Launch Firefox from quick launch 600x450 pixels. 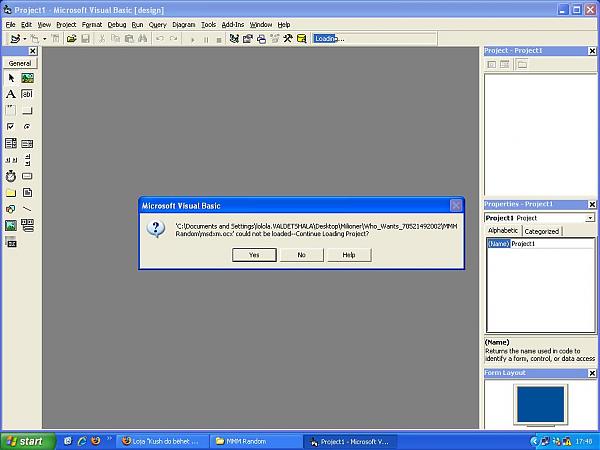pyautogui.click(x=96, y=441)
